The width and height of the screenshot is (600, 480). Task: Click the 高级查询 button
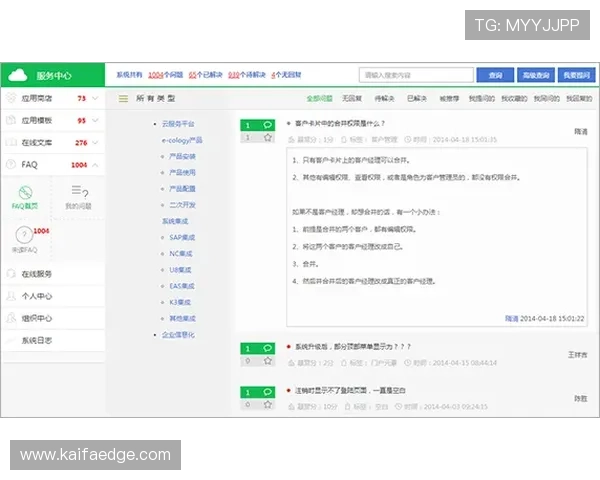(536, 75)
